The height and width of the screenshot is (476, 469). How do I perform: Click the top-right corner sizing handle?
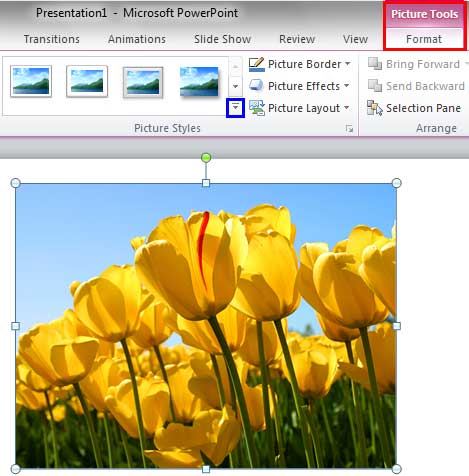(396, 183)
